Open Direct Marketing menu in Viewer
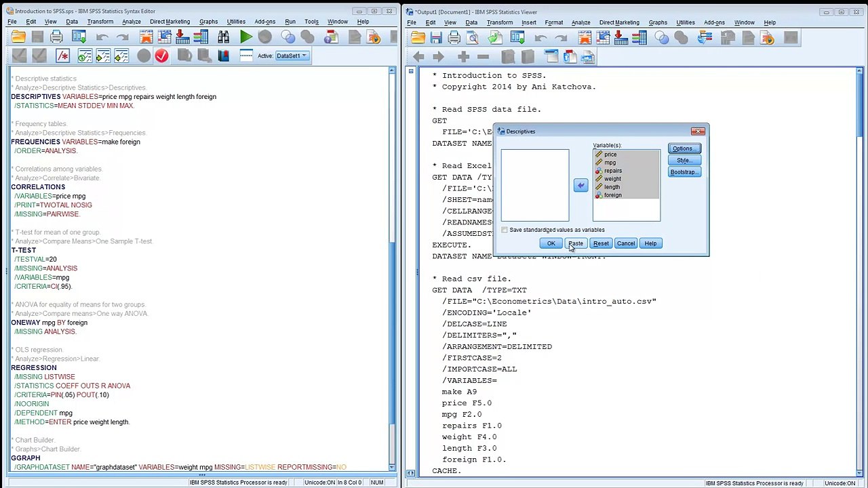Screen dimensions: 868x488 [x=619, y=22]
